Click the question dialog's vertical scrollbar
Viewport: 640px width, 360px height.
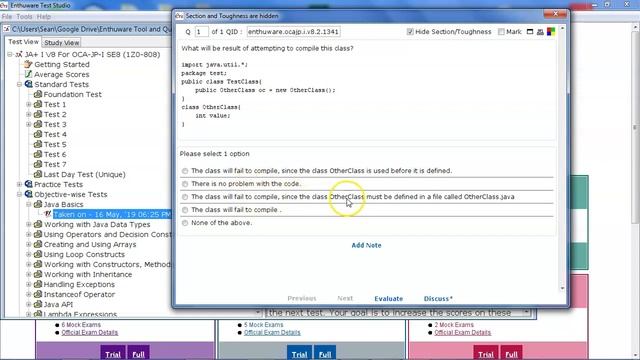[x=562, y=158]
